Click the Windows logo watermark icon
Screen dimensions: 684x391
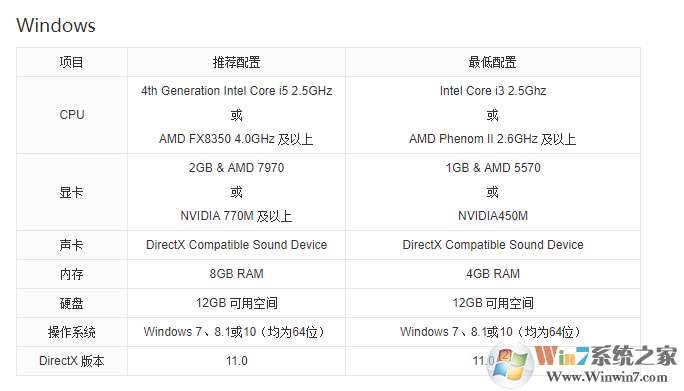(x=511, y=365)
